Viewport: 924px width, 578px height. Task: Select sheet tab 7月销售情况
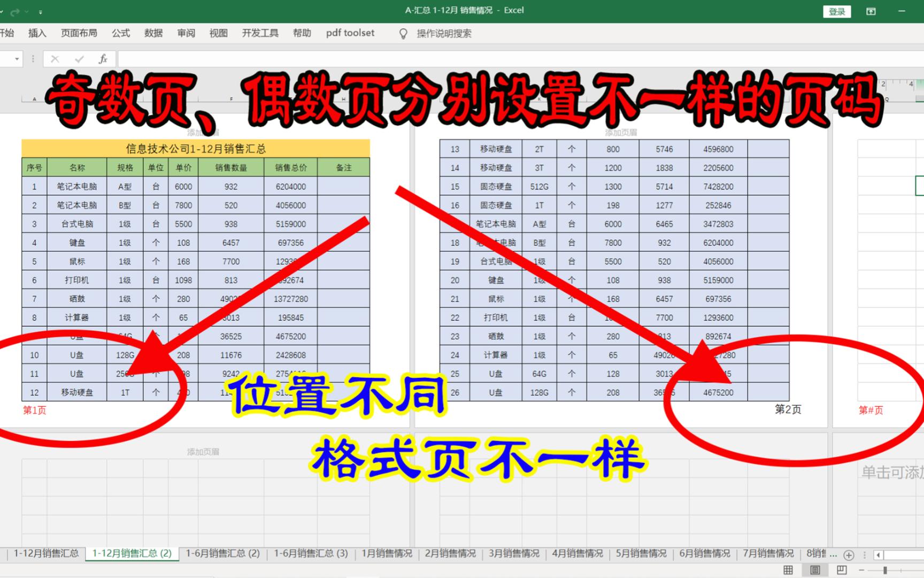pos(768,553)
